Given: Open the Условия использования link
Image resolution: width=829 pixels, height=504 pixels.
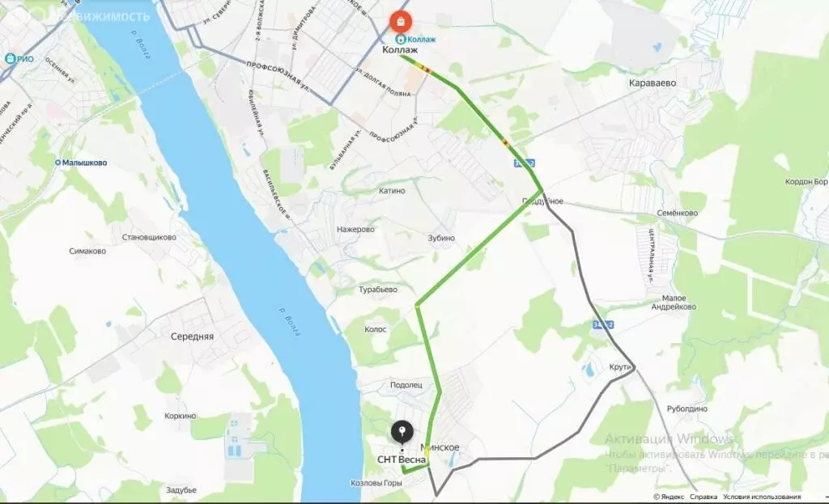Looking at the screenshot, I should (x=762, y=497).
